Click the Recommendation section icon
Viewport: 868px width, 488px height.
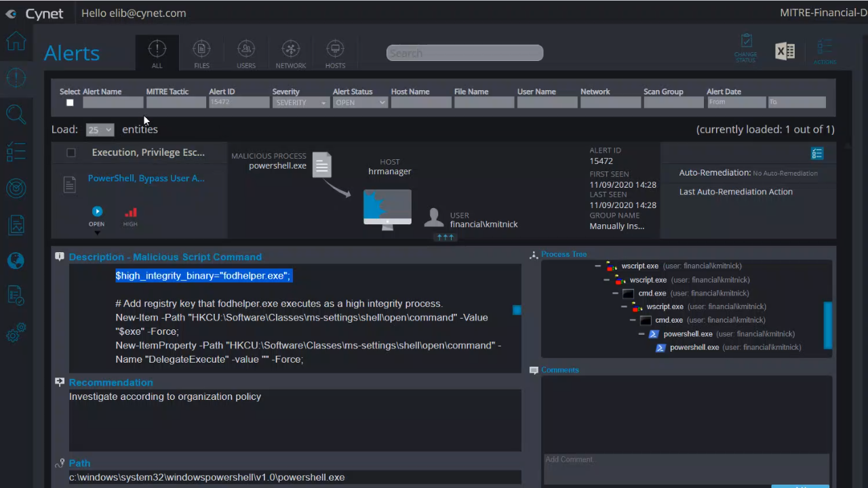60,382
